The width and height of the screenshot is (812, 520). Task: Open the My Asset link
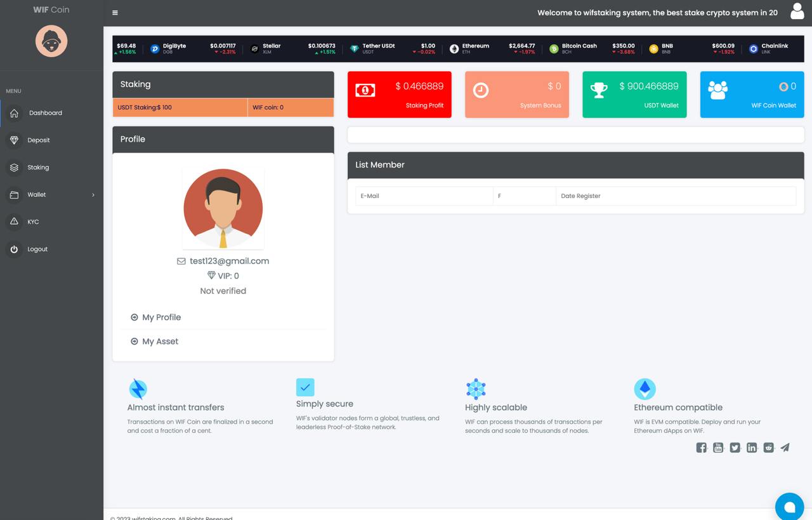point(160,342)
